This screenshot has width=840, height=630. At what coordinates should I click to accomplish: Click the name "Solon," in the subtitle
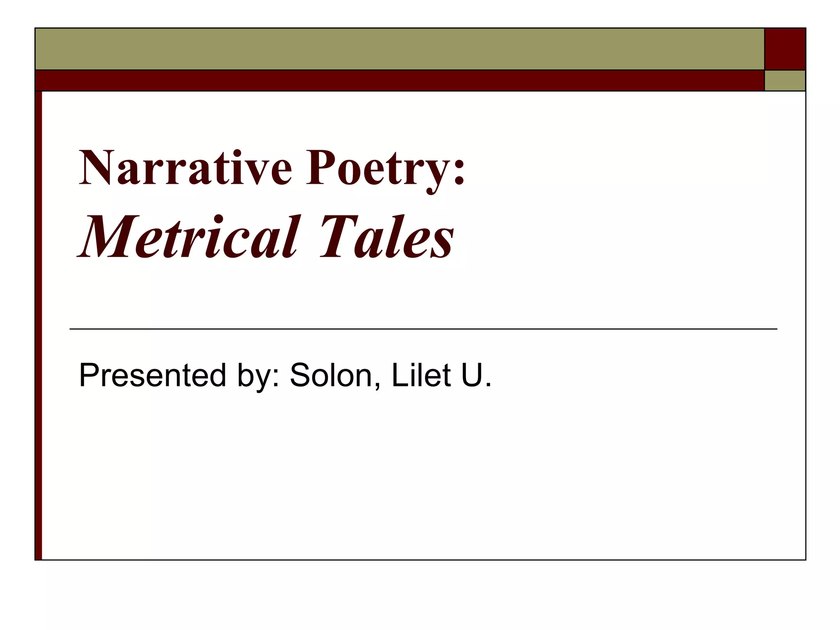(x=335, y=375)
